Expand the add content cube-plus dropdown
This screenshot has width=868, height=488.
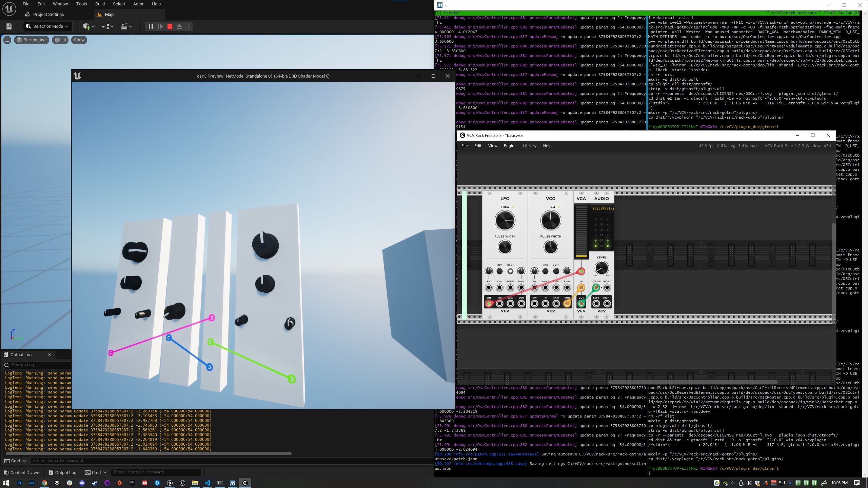(x=89, y=26)
